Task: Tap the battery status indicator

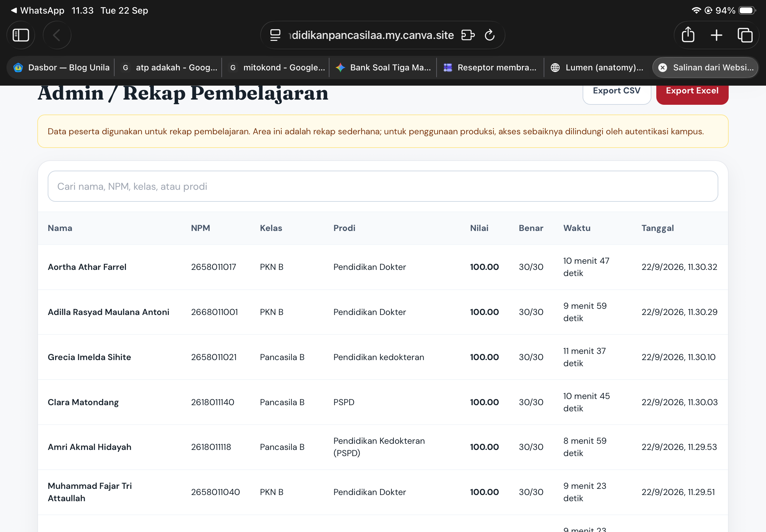Action: (747, 10)
